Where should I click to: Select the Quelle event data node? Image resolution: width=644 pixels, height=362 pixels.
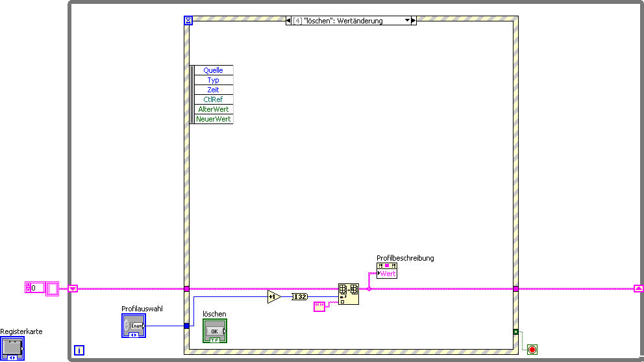(x=213, y=70)
